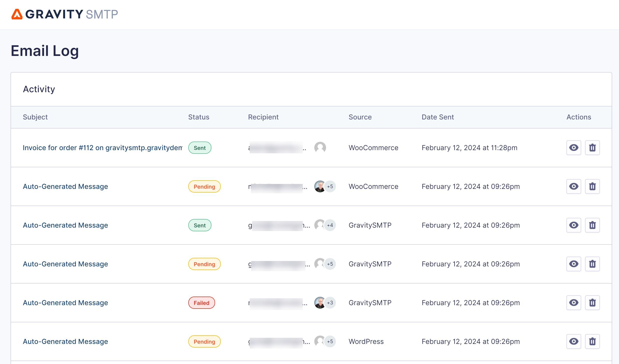Click the Sent status badge on the invoice row

click(200, 147)
